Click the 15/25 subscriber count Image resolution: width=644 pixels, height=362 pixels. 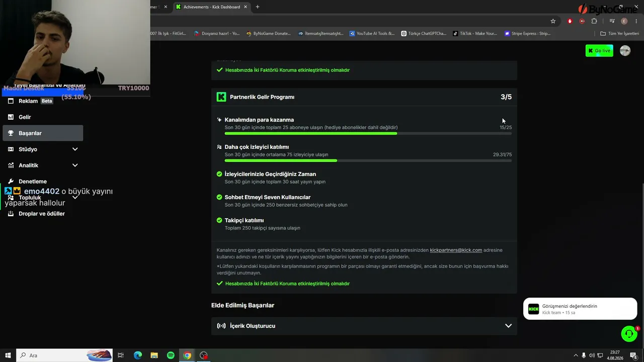click(506, 128)
